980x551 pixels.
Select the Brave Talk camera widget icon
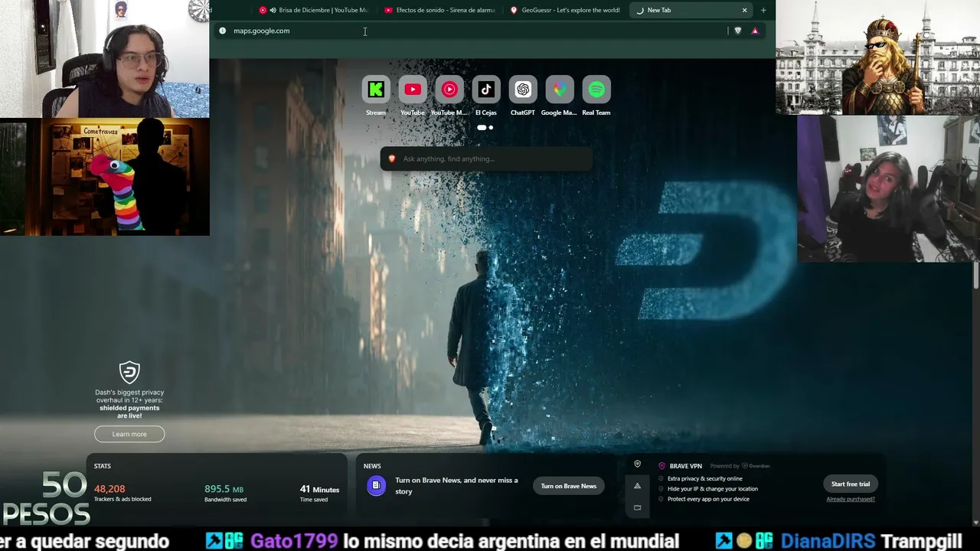[x=637, y=507]
